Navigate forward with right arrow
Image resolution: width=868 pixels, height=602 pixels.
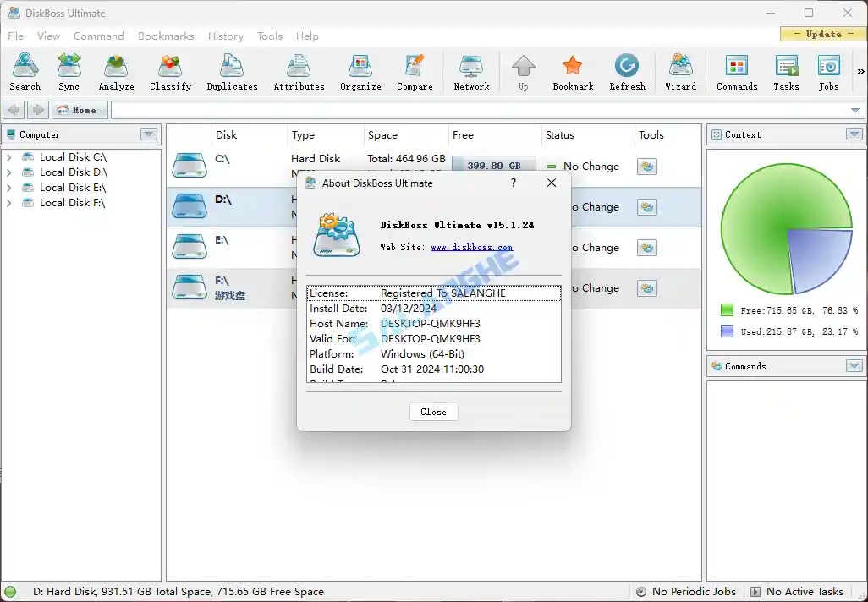[37, 110]
